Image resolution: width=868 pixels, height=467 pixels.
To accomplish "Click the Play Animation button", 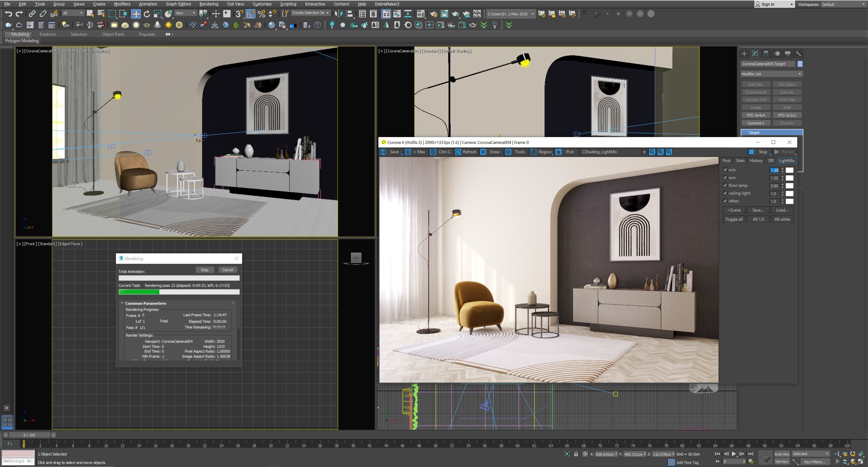I will [x=734, y=454].
